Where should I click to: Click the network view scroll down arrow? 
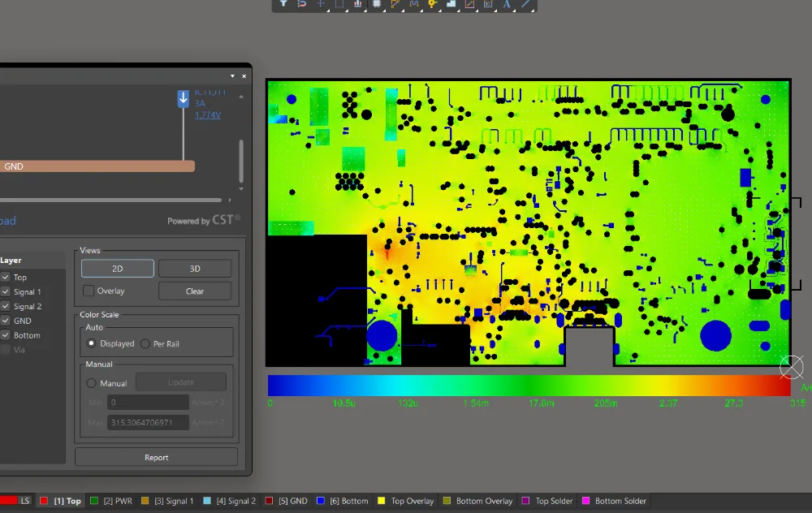point(241,189)
